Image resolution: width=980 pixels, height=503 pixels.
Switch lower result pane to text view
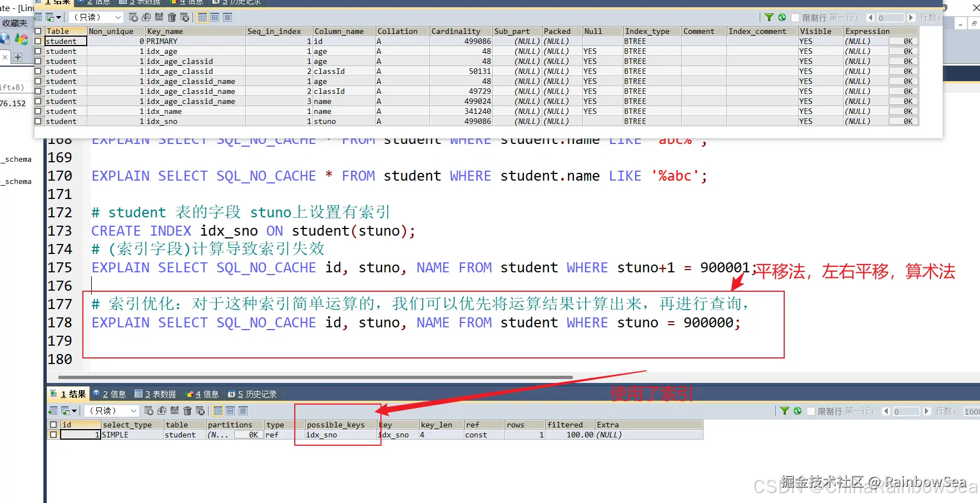click(x=243, y=411)
